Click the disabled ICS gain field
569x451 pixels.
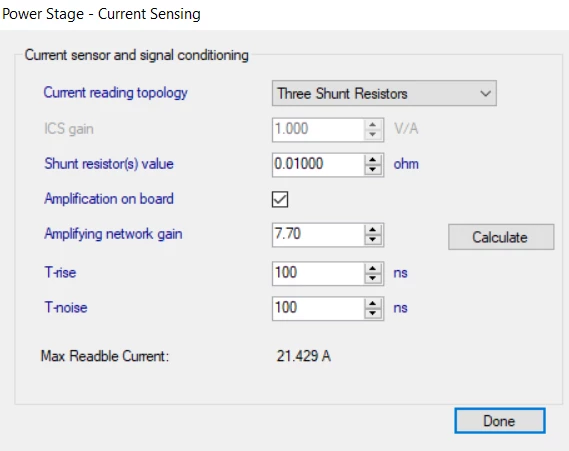tap(318, 130)
